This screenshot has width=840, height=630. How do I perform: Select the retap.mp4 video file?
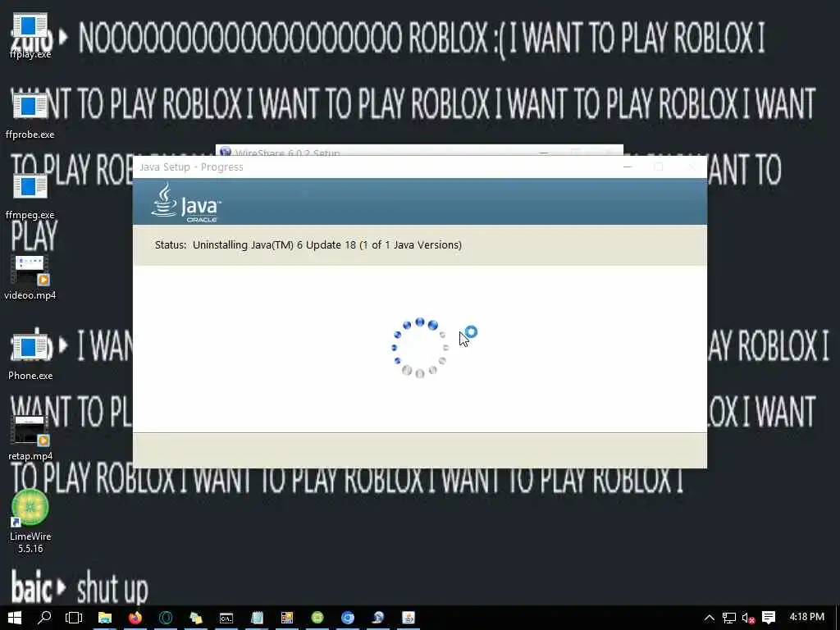coord(30,438)
